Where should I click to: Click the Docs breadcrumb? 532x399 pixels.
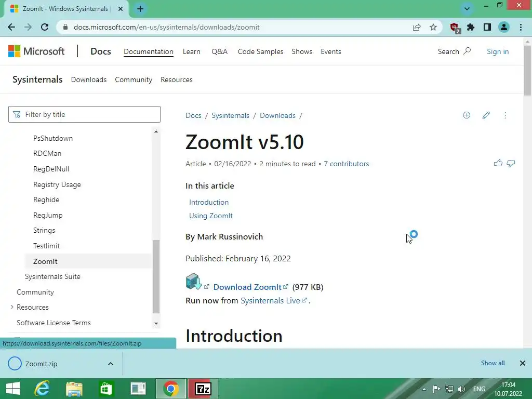pyautogui.click(x=193, y=115)
